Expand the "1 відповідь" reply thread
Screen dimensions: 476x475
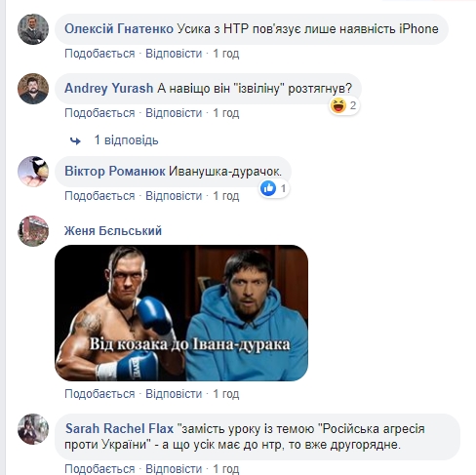(x=126, y=140)
